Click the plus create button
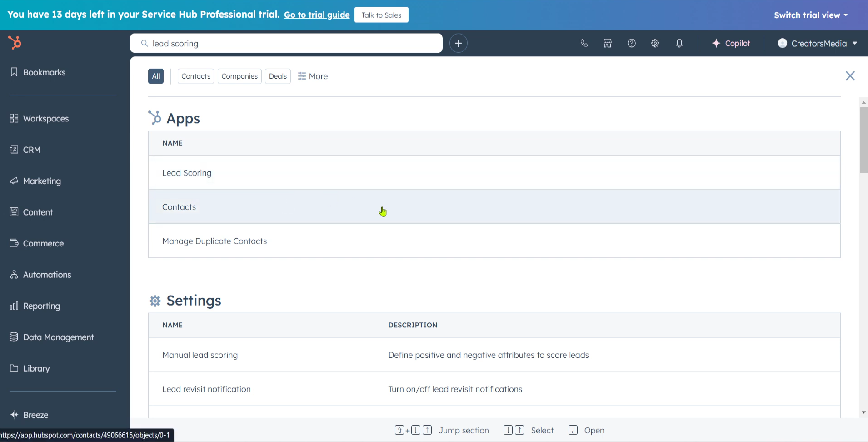Image resolution: width=868 pixels, height=442 pixels. point(458,43)
